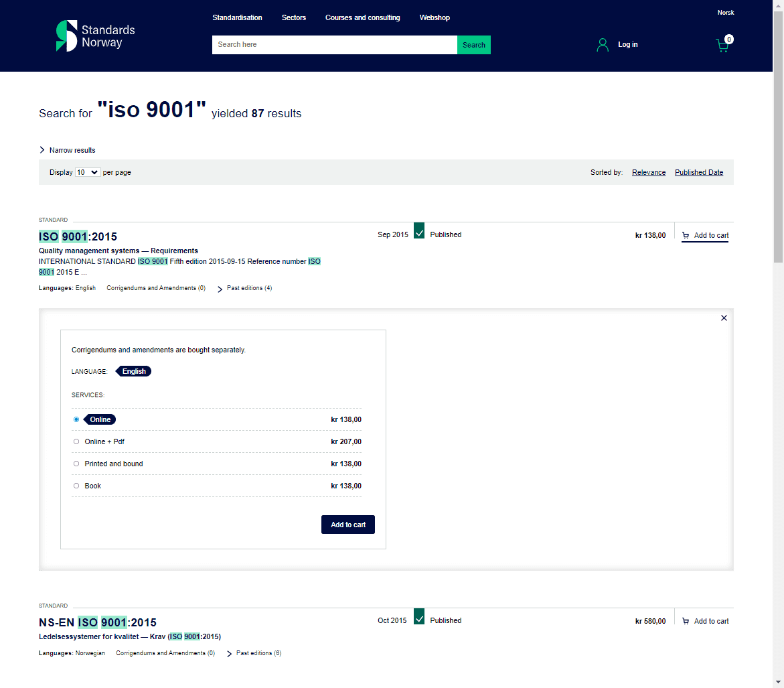Expand the Narrow results section
Viewport: 784px width, 688px height.
(68, 150)
